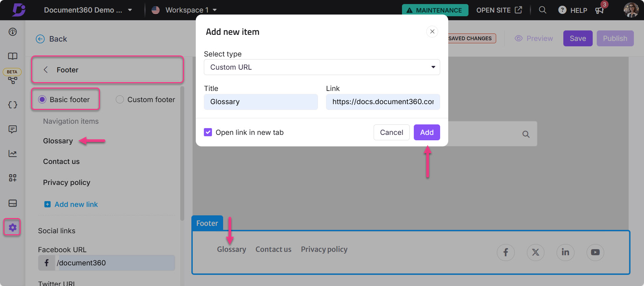Click the Facebook icon in footer preview
This screenshot has width=644, height=286.
click(x=506, y=252)
